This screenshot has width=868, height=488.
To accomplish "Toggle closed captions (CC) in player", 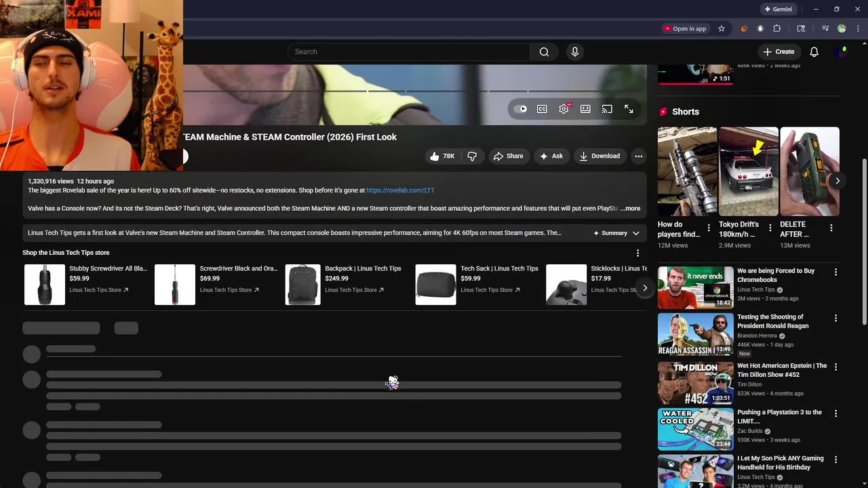I will [542, 109].
